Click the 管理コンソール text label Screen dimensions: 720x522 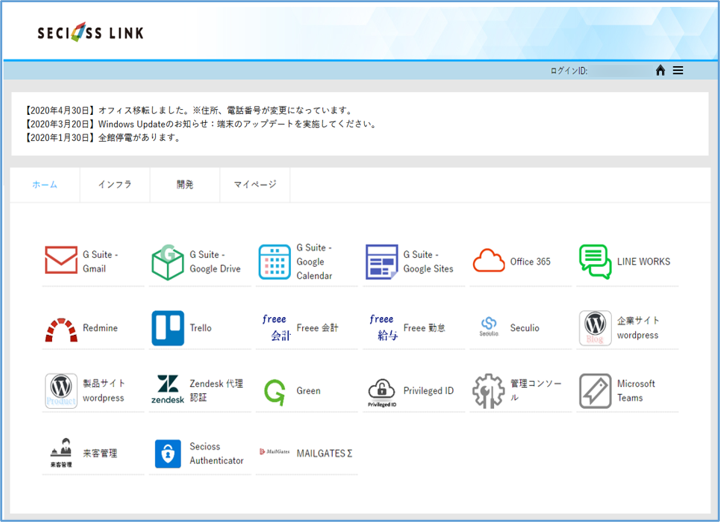(x=535, y=391)
